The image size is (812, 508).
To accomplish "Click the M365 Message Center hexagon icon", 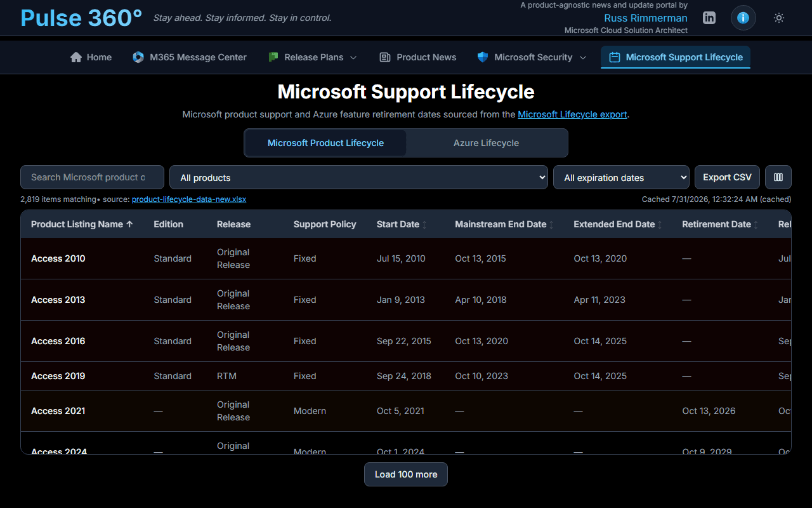I will [138, 57].
